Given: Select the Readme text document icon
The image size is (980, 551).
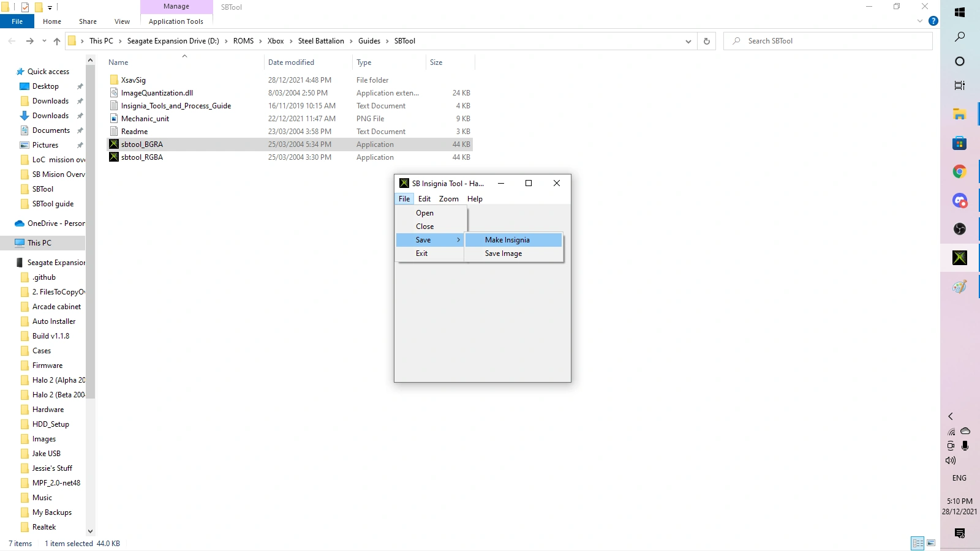Looking at the screenshot, I should [114, 132].
